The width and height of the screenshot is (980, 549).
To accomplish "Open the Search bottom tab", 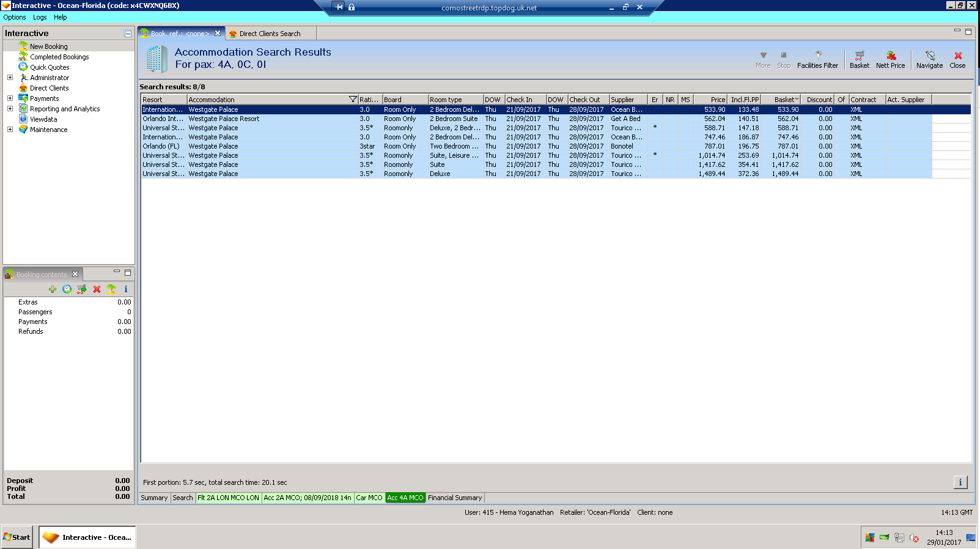I will [182, 498].
